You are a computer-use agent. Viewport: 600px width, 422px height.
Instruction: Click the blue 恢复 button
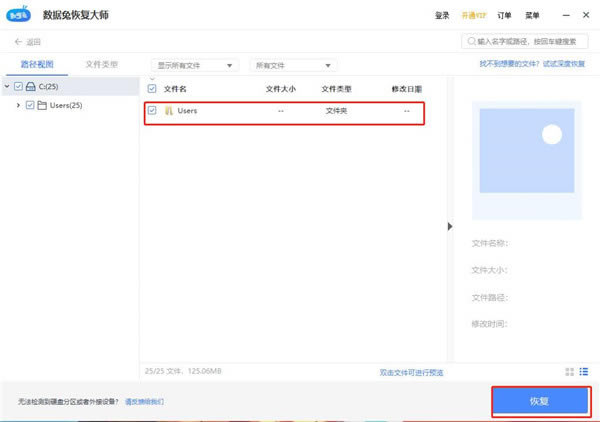pyautogui.click(x=540, y=401)
